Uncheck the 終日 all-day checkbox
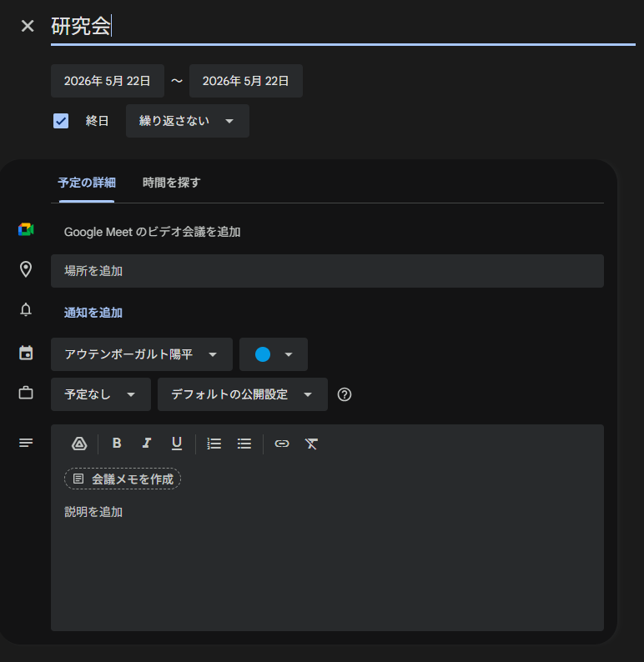Image resolution: width=644 pixels, height=662 pixels. click(x=61, y=121)
